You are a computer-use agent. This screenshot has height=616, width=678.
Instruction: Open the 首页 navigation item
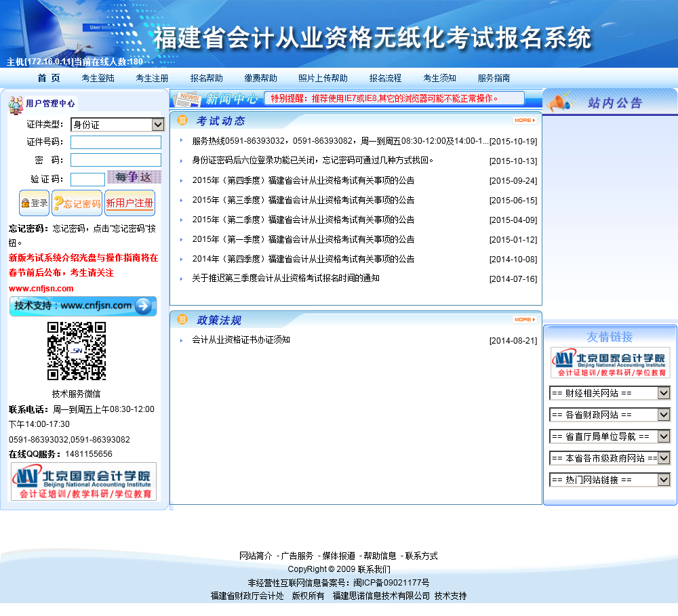48,78
